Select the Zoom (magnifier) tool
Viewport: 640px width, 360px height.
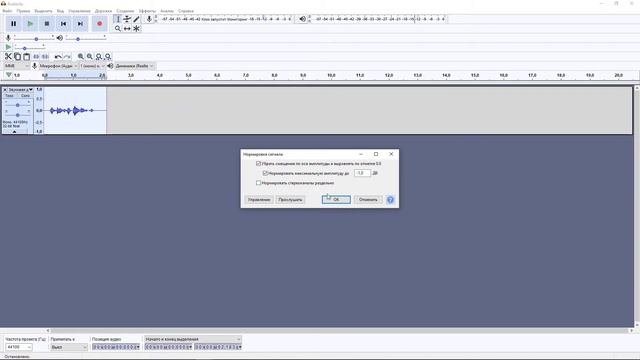[x=118, y=29]
